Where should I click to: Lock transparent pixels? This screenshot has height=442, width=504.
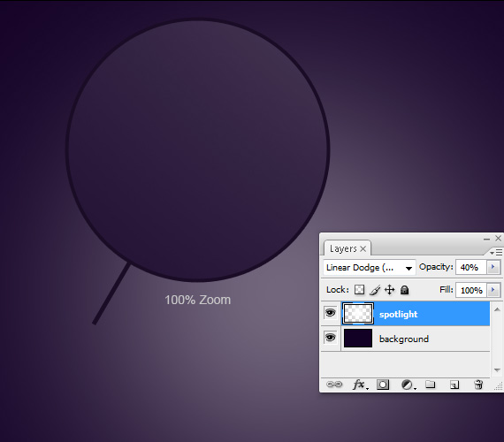click(x=359, y=290)
